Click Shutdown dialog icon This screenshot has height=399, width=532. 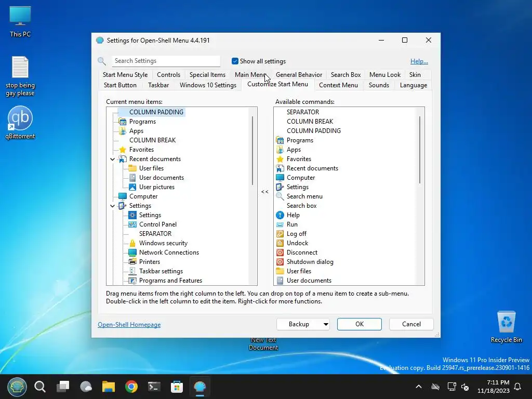point(280,262)
